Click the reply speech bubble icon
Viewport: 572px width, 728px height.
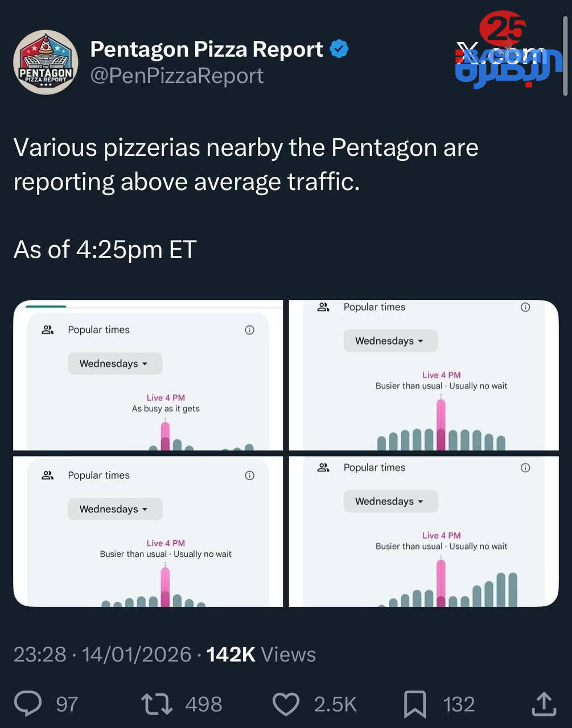tap(28, 704)
